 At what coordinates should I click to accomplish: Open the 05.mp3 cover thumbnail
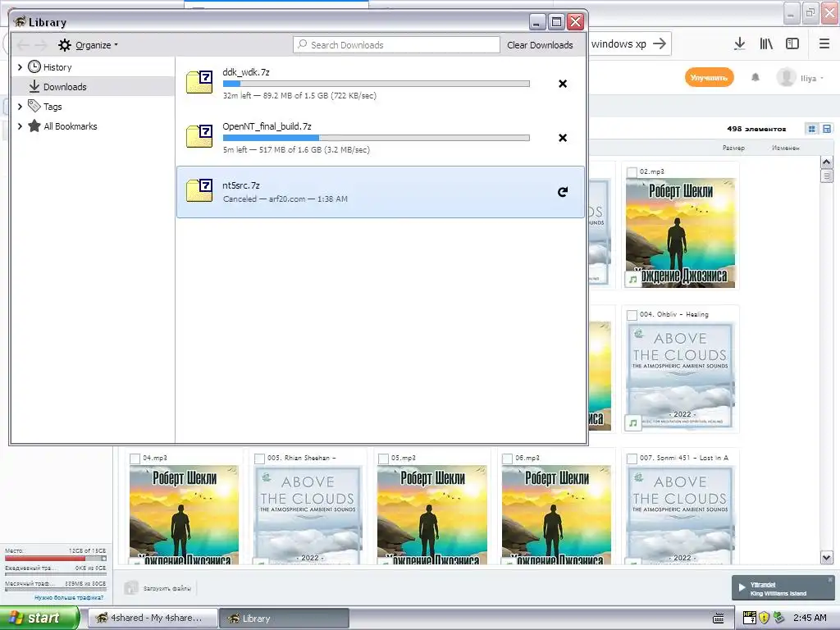point(432,514)
